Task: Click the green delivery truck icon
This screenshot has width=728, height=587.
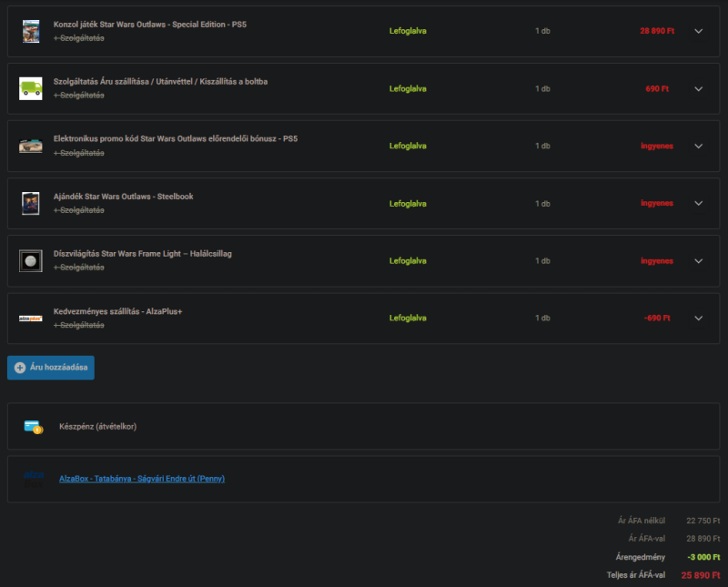Action: pyautogui.click(x=31, y=88)
